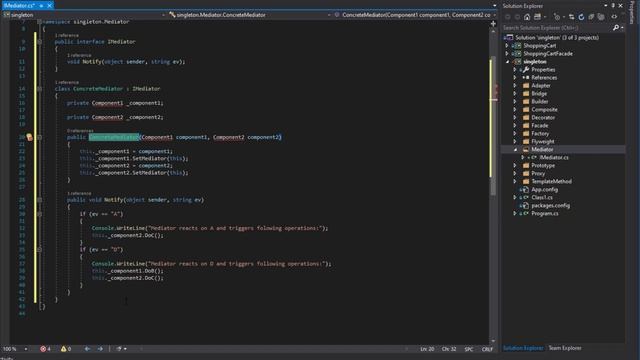
Task: Open the zoom level 100 % dropdown
Action: tap(25, 349)
